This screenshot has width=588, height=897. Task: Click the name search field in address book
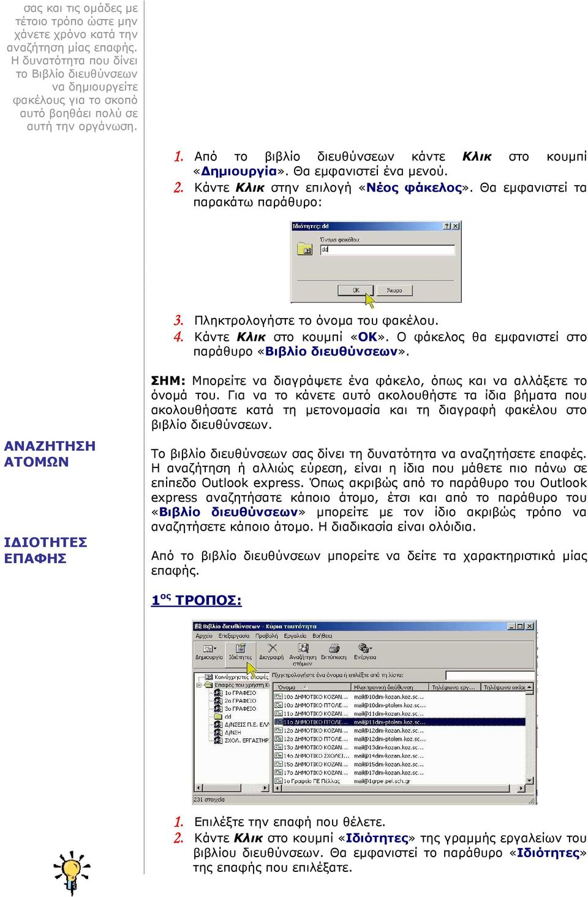point(491,675)
